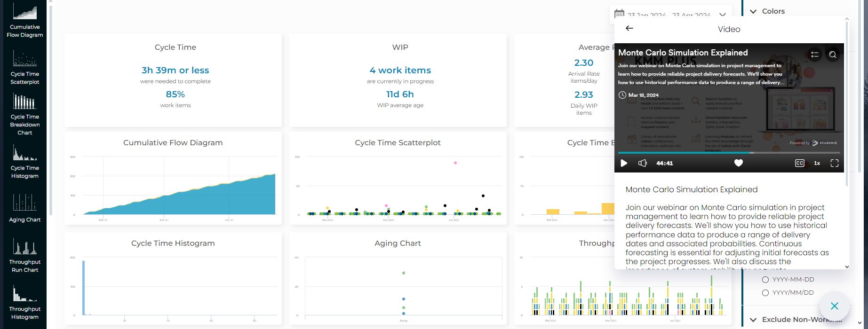Image resolution: width=868 pixels, height=329 pixels.
Task: Expand the Exclude Non-Working section
Action: tap(753, 320)
